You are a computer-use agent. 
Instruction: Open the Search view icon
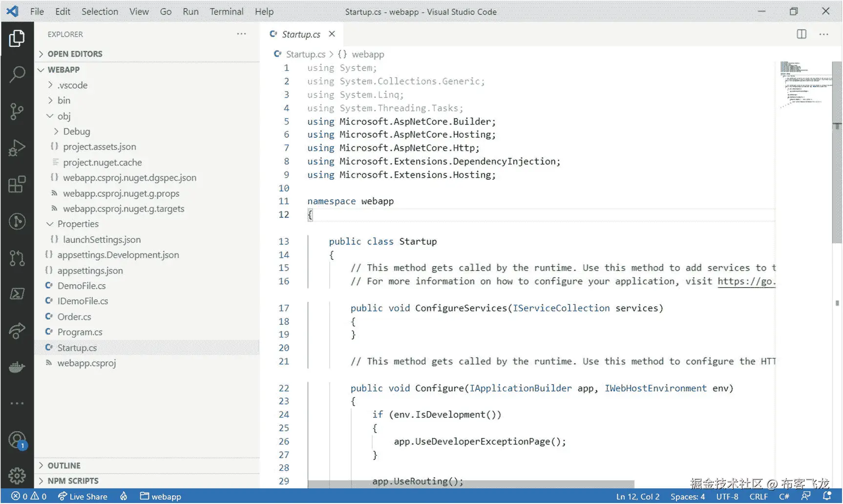click(x=17, y=74)
